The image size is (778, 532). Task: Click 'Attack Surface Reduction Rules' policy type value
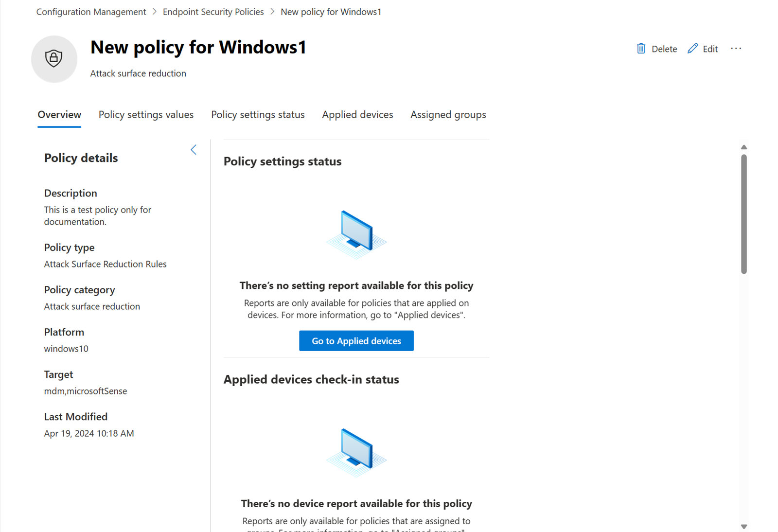[x=105, y=264]
